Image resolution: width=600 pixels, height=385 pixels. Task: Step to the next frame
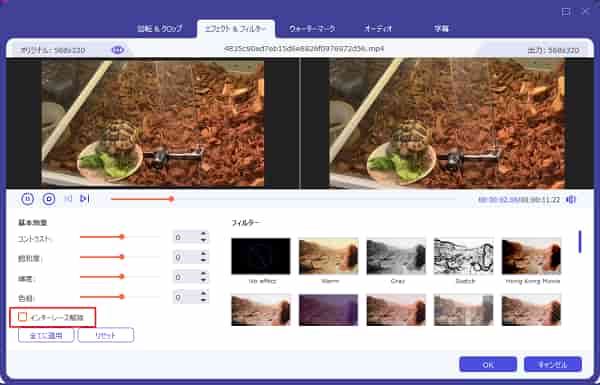point(85,199)
